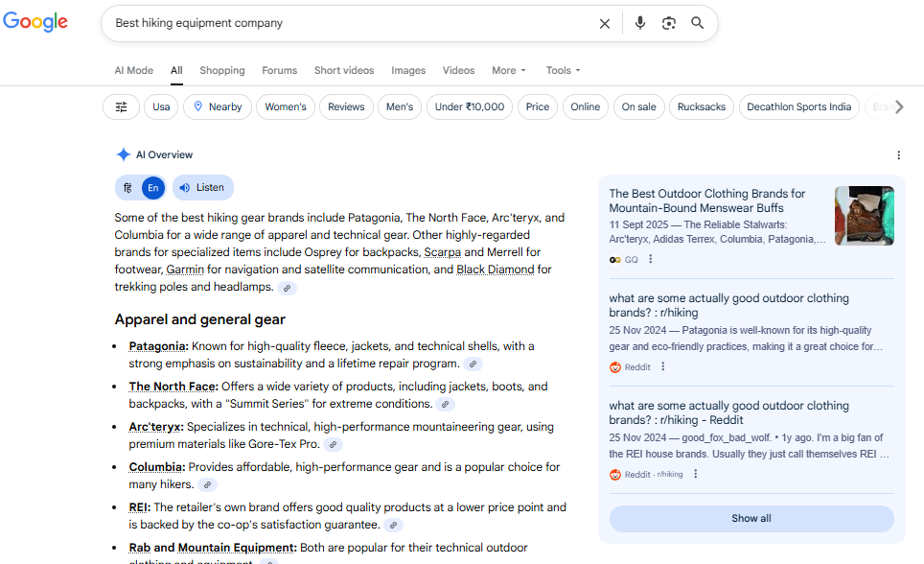Image resolution: width=924 pixels, height=564 pixels.
Task: Open the Best Outdoor Clothing Brands article
Action: [x=707, y=200]
